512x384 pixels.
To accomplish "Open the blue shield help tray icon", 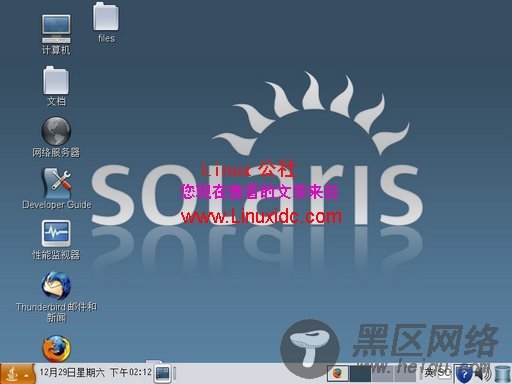I will 464,375.
